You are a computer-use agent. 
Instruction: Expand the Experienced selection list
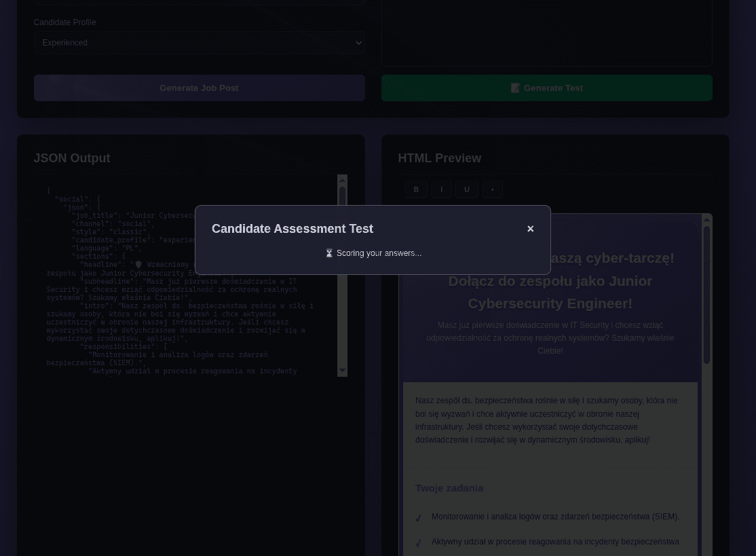click(199, 42)
